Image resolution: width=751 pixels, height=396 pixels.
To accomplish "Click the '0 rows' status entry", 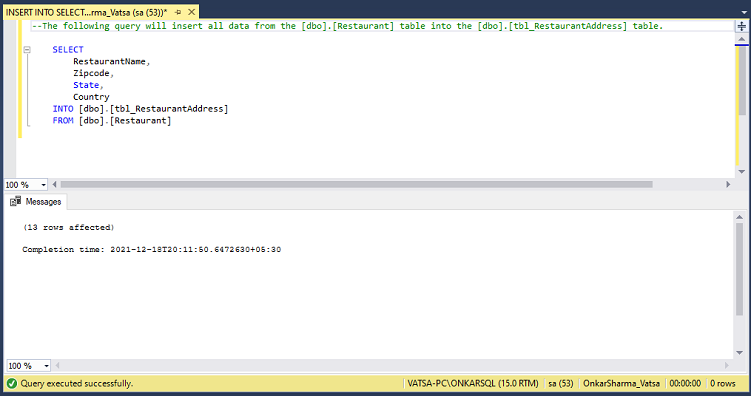I will tap(723, 384).
